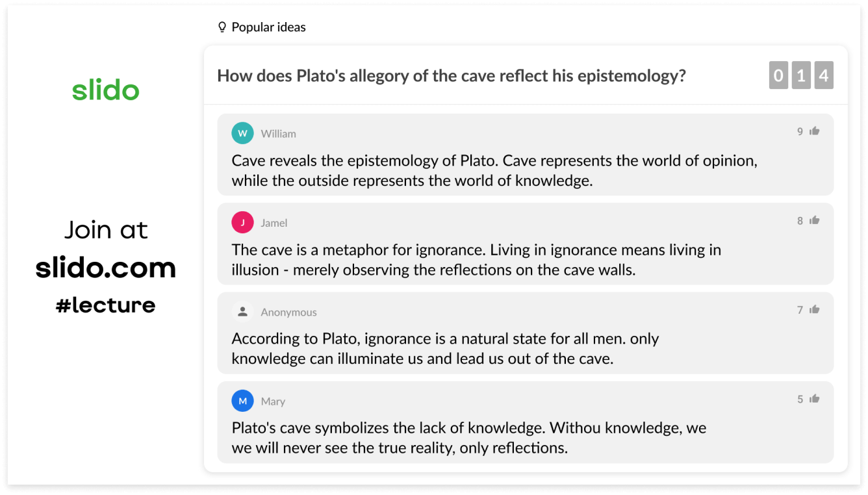Click the thumbs-up icon on William's answer
The height and width of the screenshot is (495, 868).
point(814,131)
